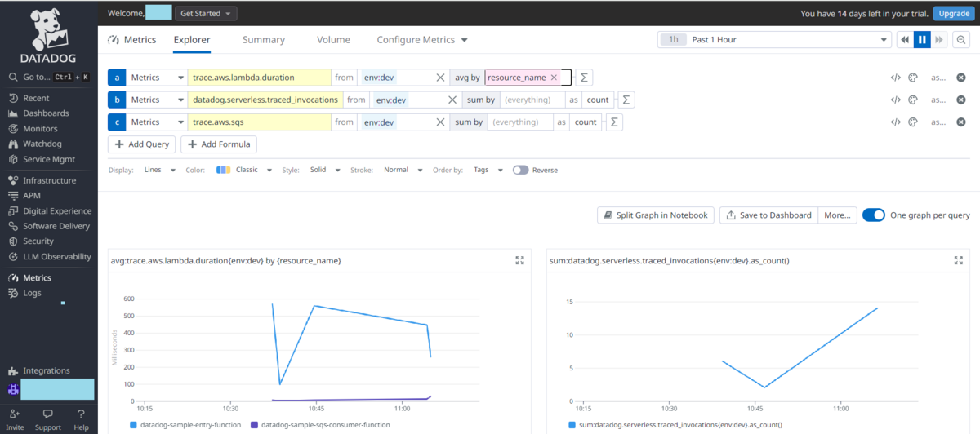Open color palette for query a
This screenshot has height=434, width=980.
pos(913,77)
